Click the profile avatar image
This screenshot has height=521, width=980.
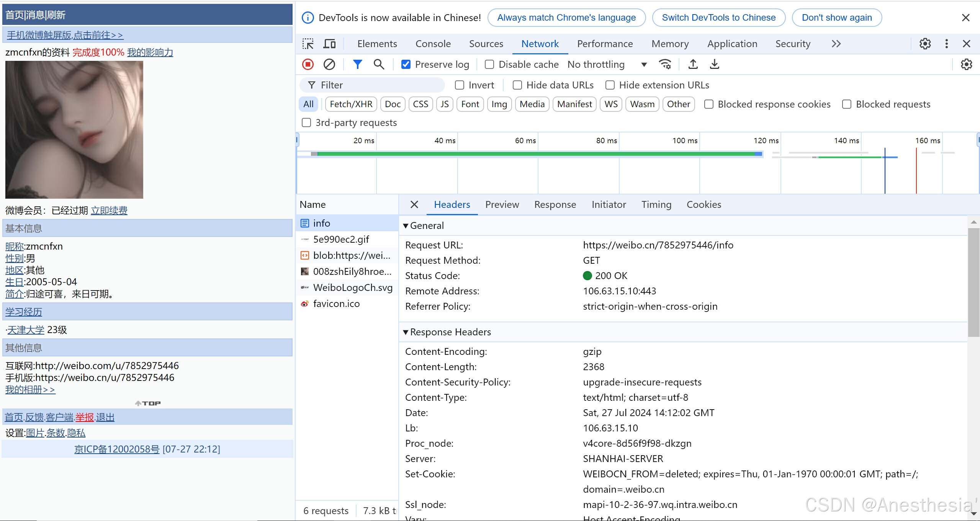74,130
